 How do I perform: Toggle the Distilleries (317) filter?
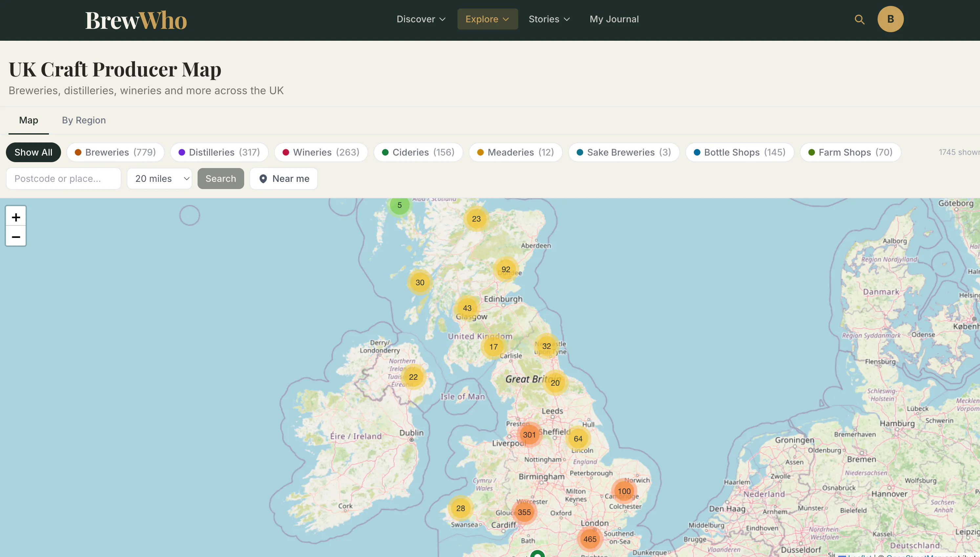tap(219, 152)
